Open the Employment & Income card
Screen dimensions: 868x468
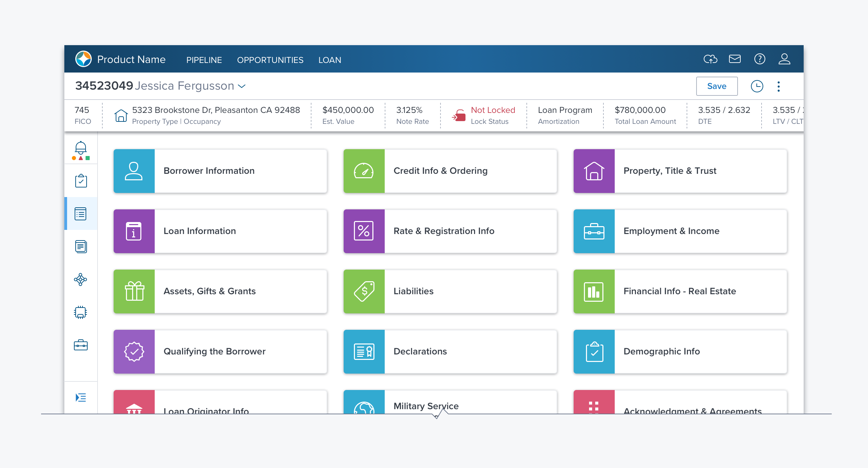coord(680,231)
